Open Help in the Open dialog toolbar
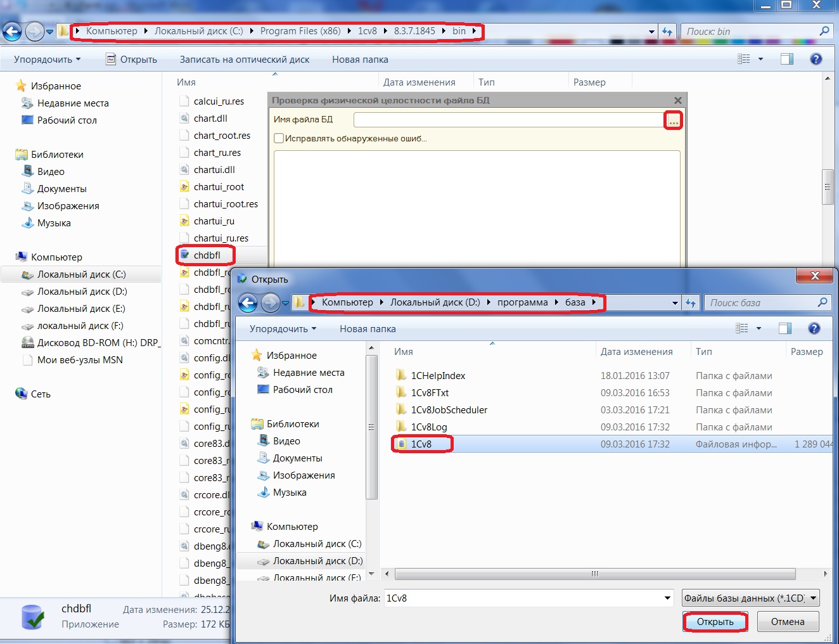This screenshot has height=644, width=839. (814, 328)
